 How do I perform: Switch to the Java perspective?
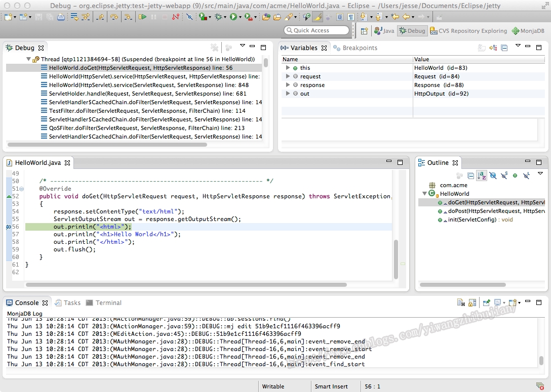point(384,31)
